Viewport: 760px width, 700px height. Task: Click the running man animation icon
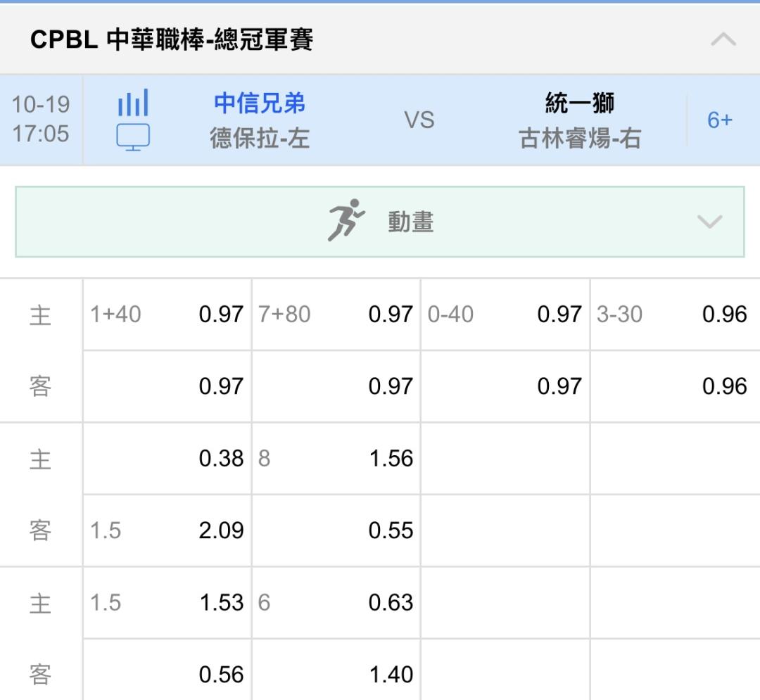coord(346,220)
